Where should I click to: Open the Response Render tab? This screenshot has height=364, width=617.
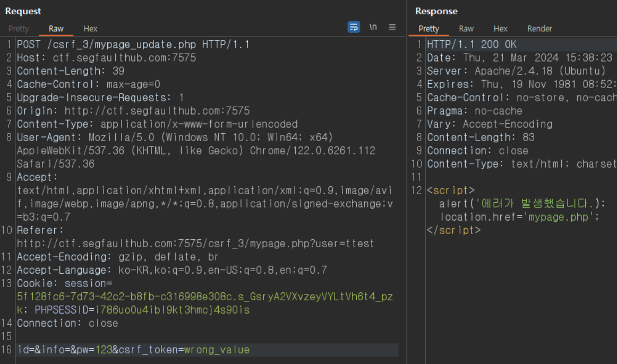click(x=539, y=29)
